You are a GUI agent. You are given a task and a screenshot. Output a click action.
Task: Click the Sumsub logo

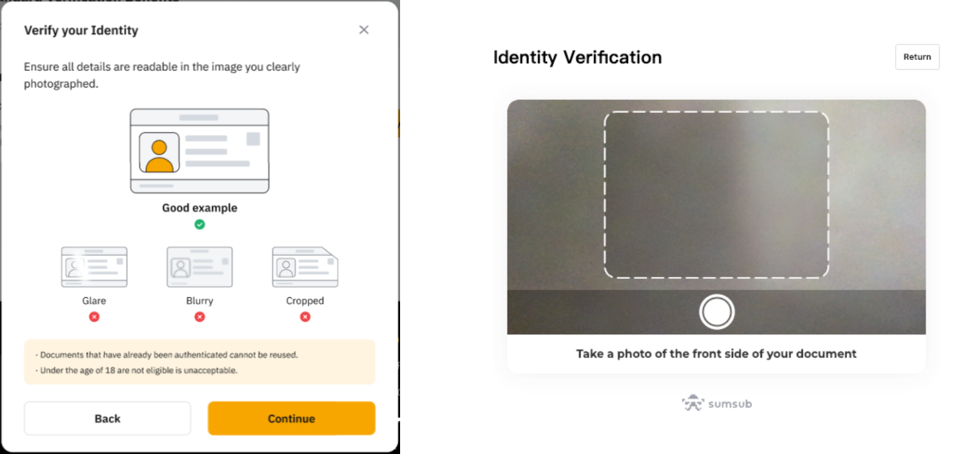(x=717, y=403)
